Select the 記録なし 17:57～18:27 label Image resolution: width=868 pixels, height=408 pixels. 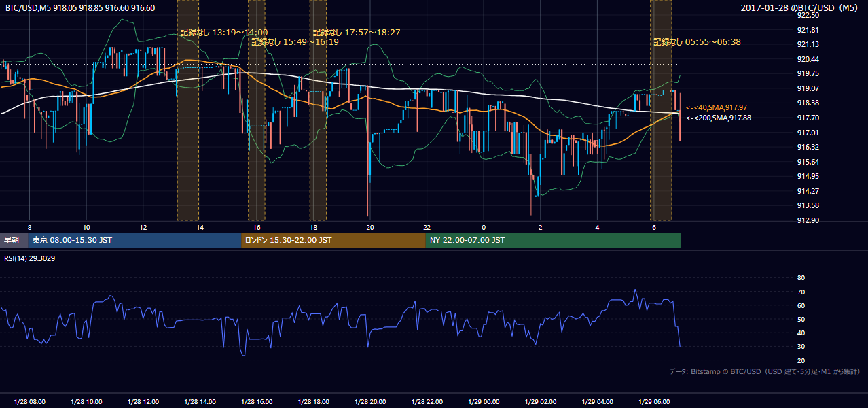(x=356, y=33)
